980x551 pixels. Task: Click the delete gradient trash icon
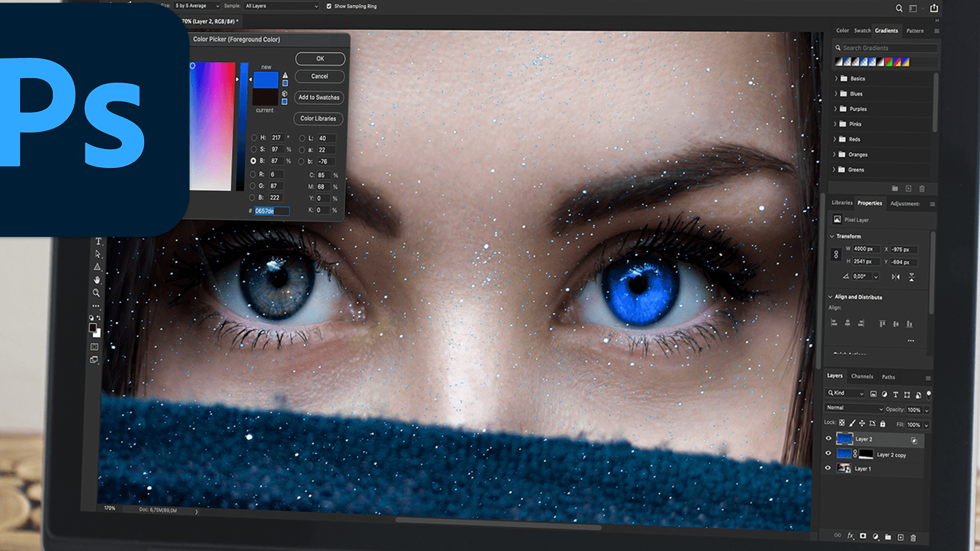[x=922, y=189]
